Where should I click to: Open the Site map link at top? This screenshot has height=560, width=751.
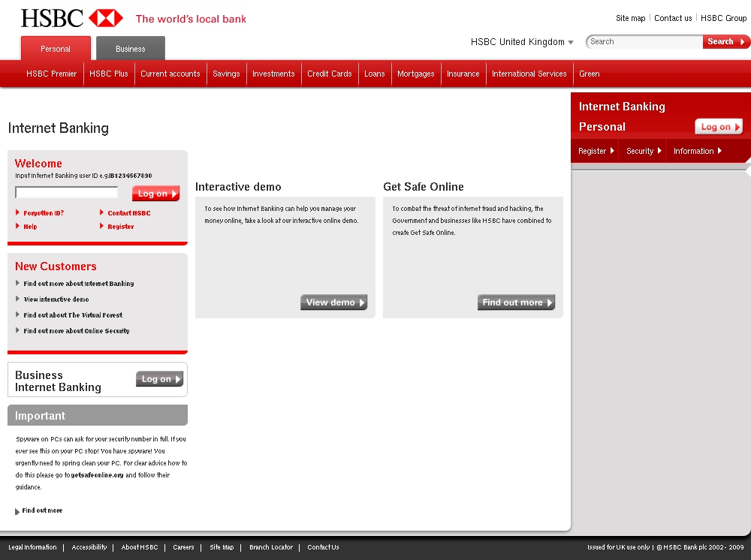point(630,18)
